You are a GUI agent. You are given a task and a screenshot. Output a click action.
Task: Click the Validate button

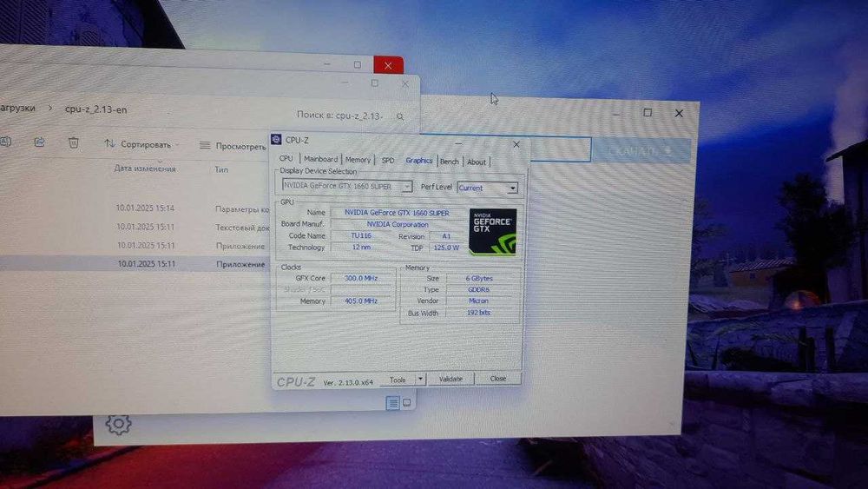pyautogui.click(x=450, y=379)
